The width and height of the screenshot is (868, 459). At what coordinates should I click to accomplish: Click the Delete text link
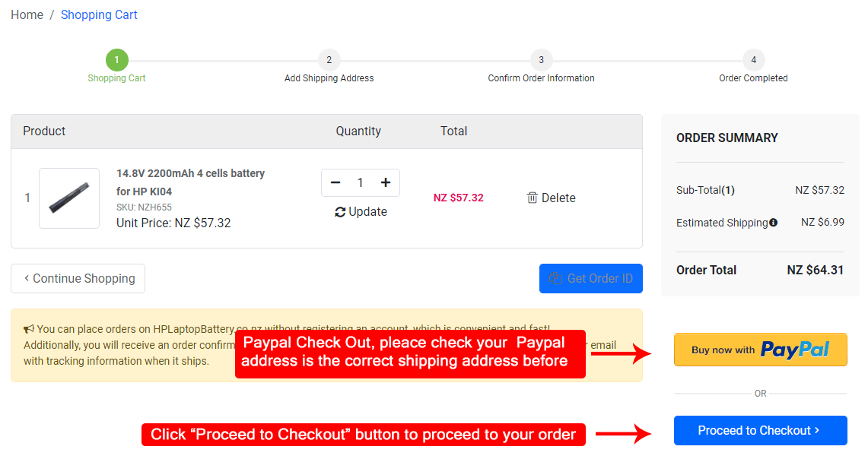click(558, 198)
